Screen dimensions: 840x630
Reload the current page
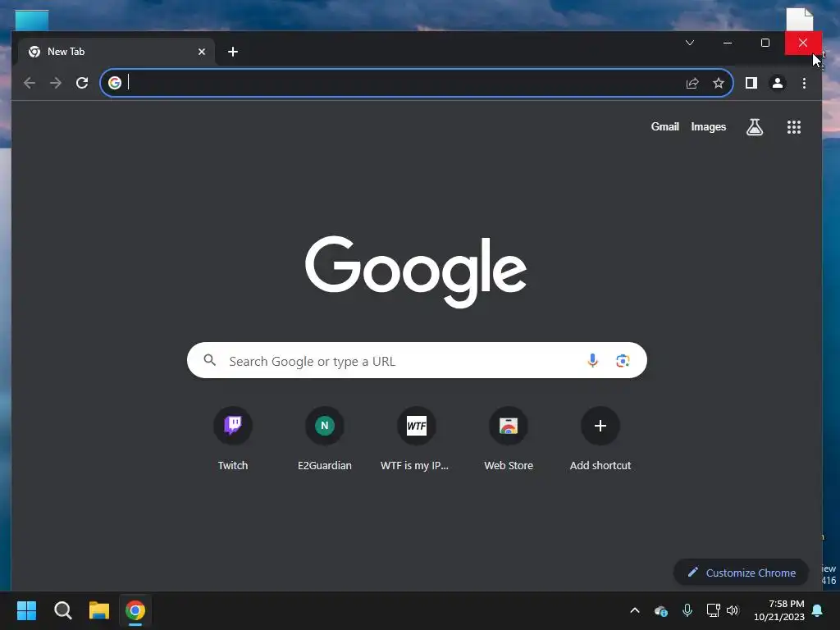point(82,83)
